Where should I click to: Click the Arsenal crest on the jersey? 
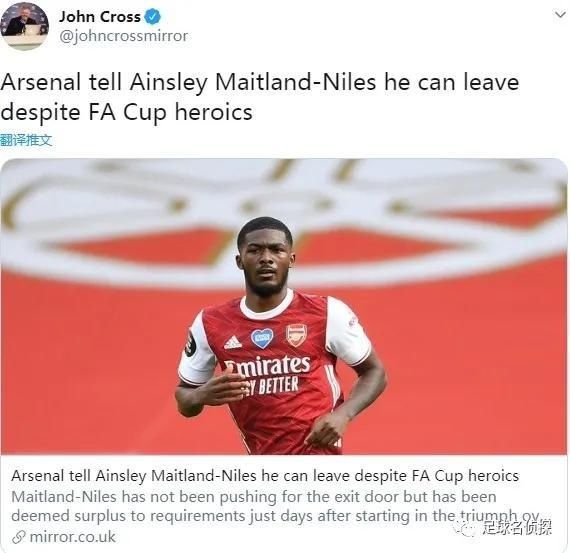[x=297, y=335]
